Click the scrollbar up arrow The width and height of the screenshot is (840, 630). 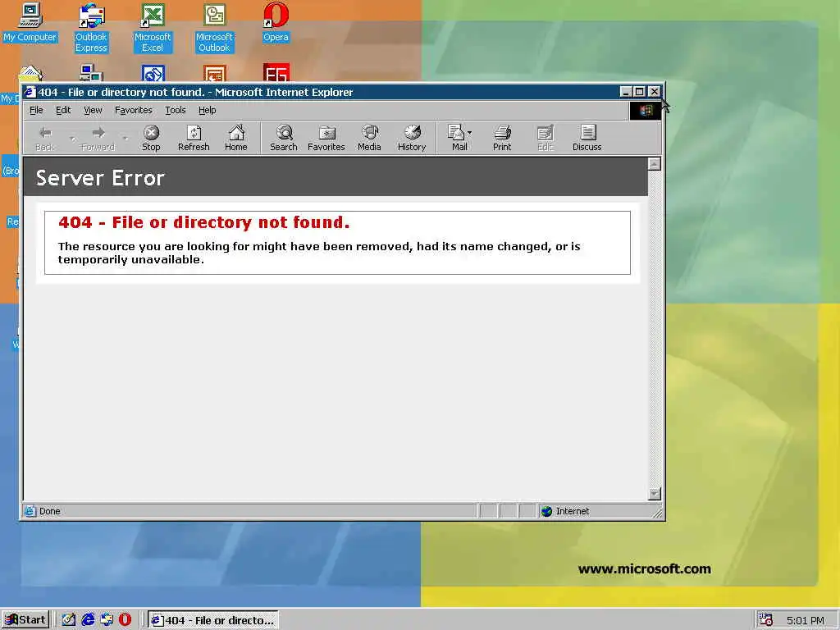[x=654, y=163]
